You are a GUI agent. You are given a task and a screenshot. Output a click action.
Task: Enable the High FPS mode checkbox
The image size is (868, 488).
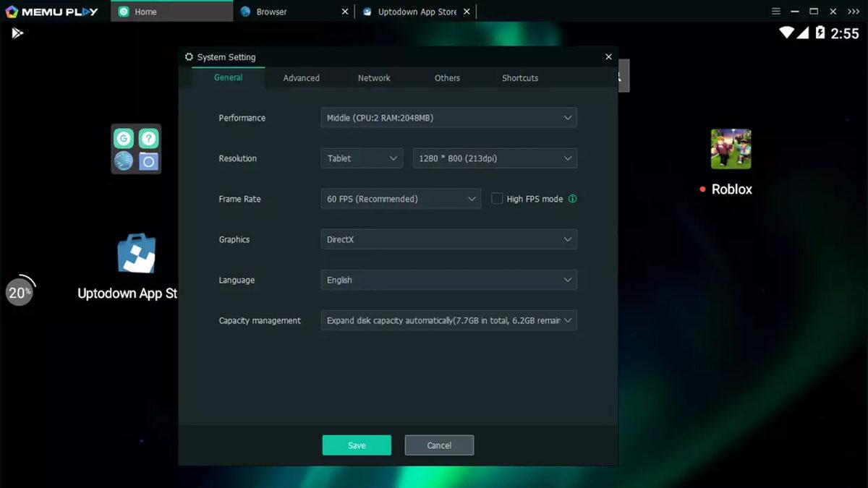497,199
